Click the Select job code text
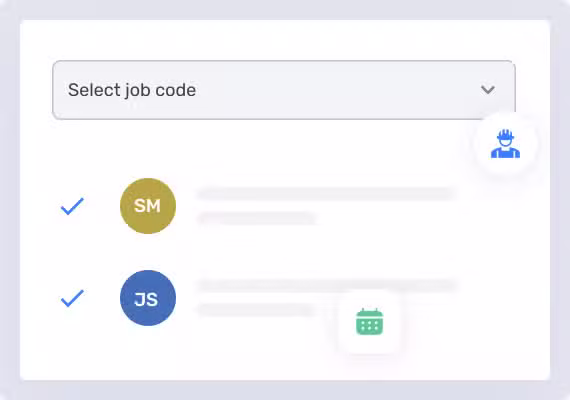The width and height of the screenshot is (570, 400). click(x=132, y=90)
